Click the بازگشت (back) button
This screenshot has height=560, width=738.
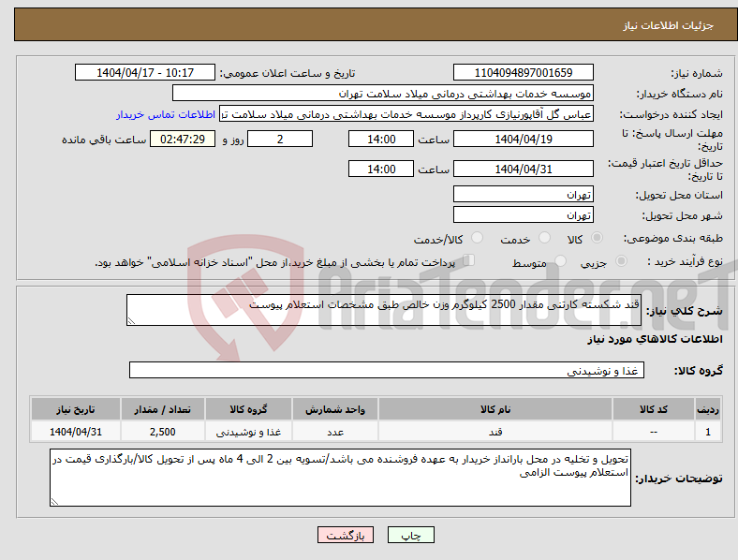click(346, 535)
